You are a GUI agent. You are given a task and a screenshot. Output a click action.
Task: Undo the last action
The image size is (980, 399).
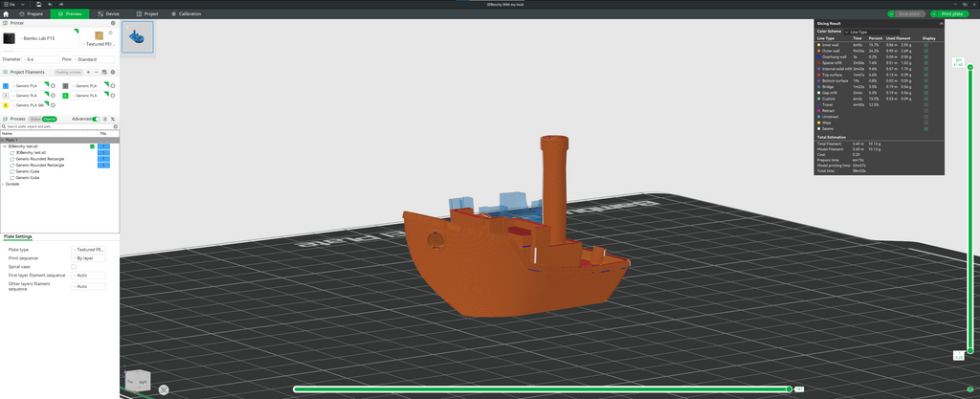[x=50, y=4]
